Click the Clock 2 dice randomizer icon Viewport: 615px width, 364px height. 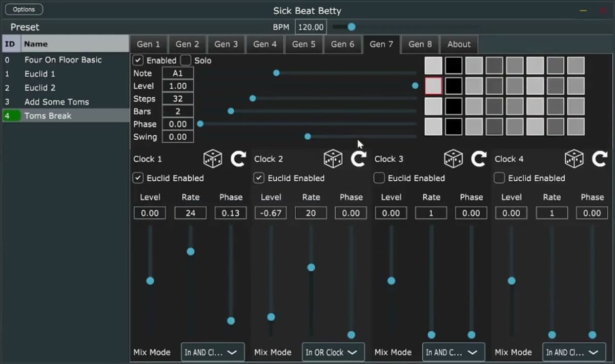point(333,158)
